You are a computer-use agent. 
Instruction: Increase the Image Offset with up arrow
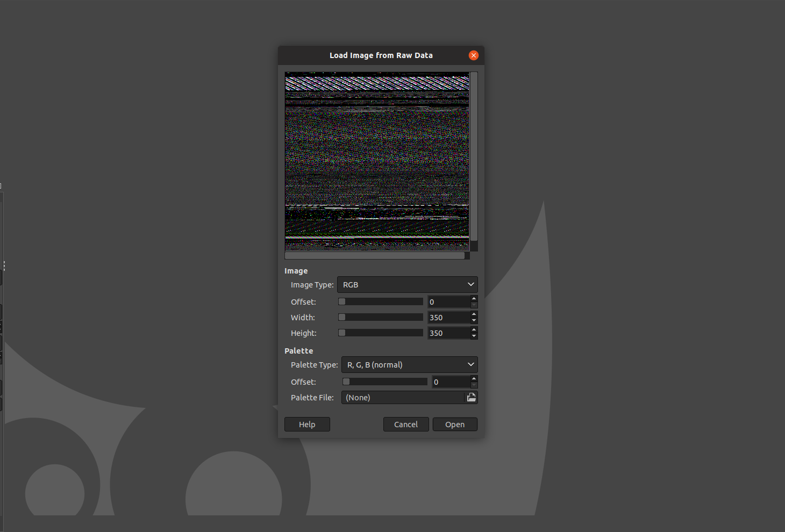coord(474,298)
